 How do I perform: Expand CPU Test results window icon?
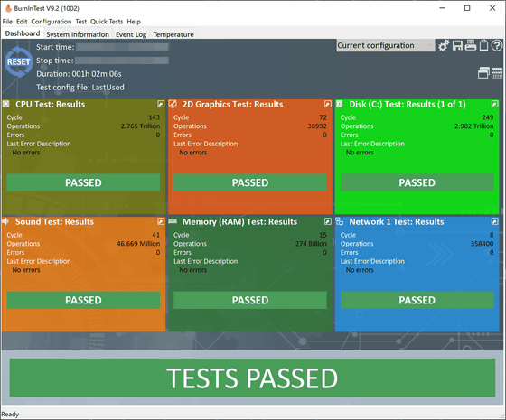[161, 104]
